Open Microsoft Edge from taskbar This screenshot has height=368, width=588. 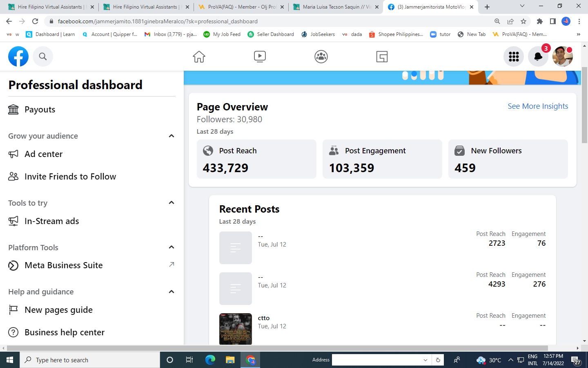(210, 360)
